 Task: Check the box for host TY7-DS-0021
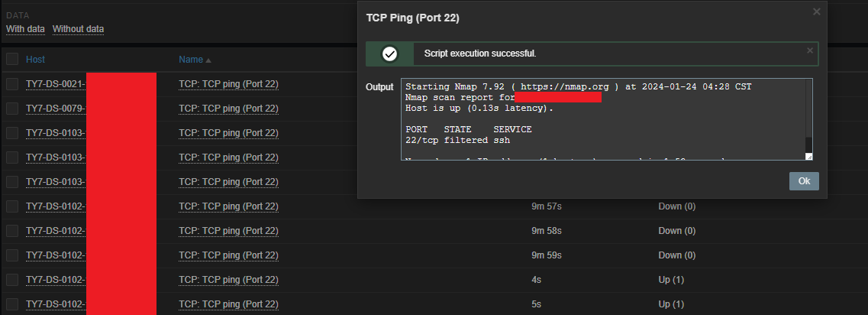pyautogui.click(x=12, y=84)
